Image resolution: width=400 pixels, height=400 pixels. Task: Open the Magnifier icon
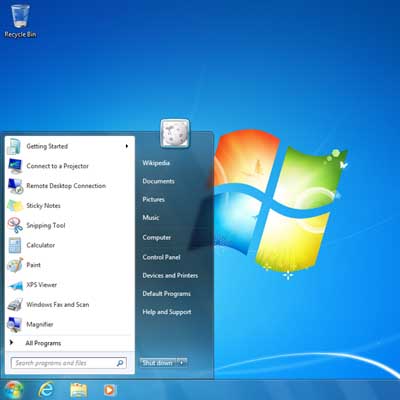(x=15, y=324)
